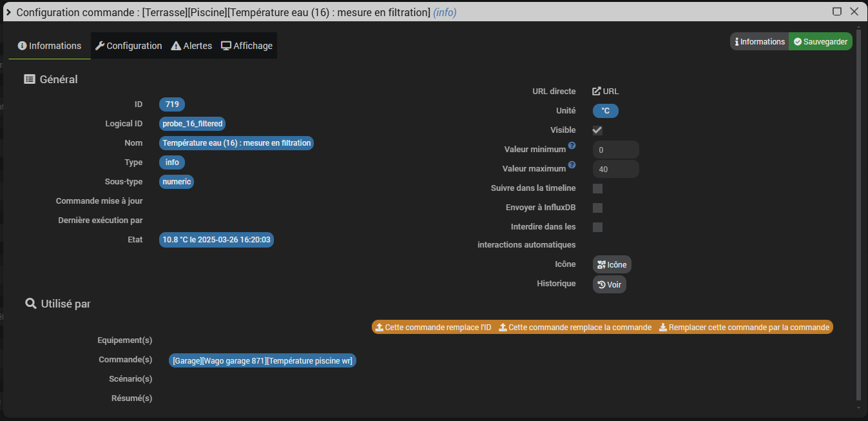Image resolution: width=868 pixels, height=421 pixels.
Task: Click the ID badge 719
Action: pos(172,104)
